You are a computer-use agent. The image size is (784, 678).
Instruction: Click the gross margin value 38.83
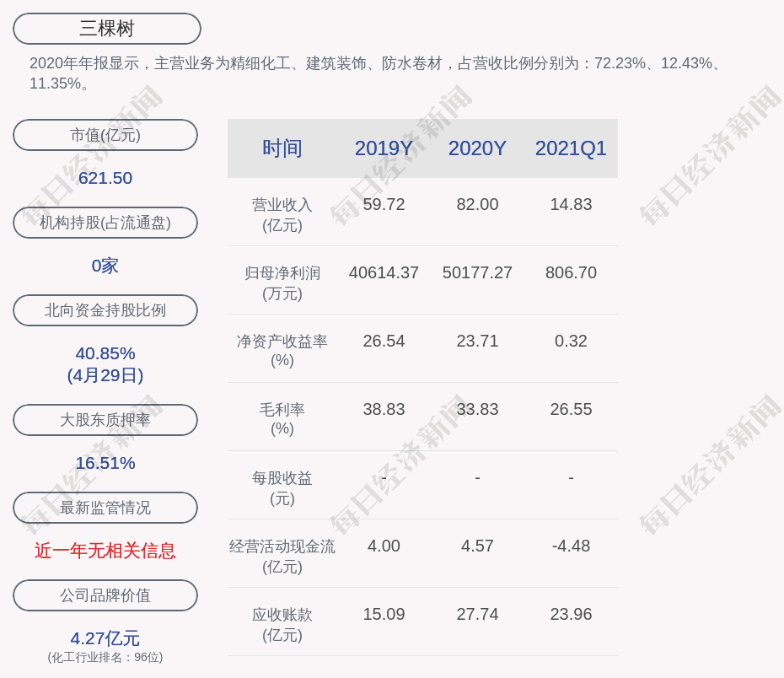point(384,410)
